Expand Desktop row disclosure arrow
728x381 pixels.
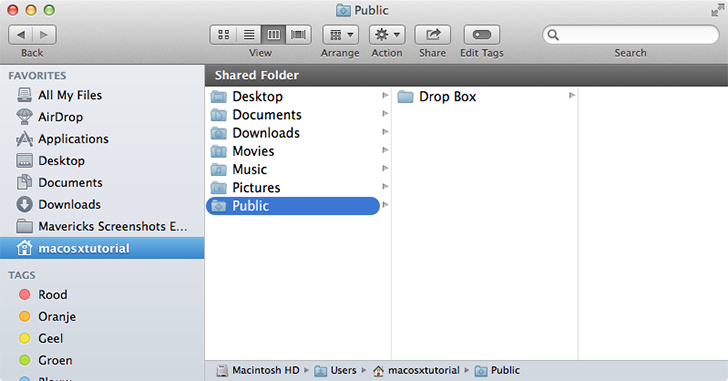coord(385,96)
